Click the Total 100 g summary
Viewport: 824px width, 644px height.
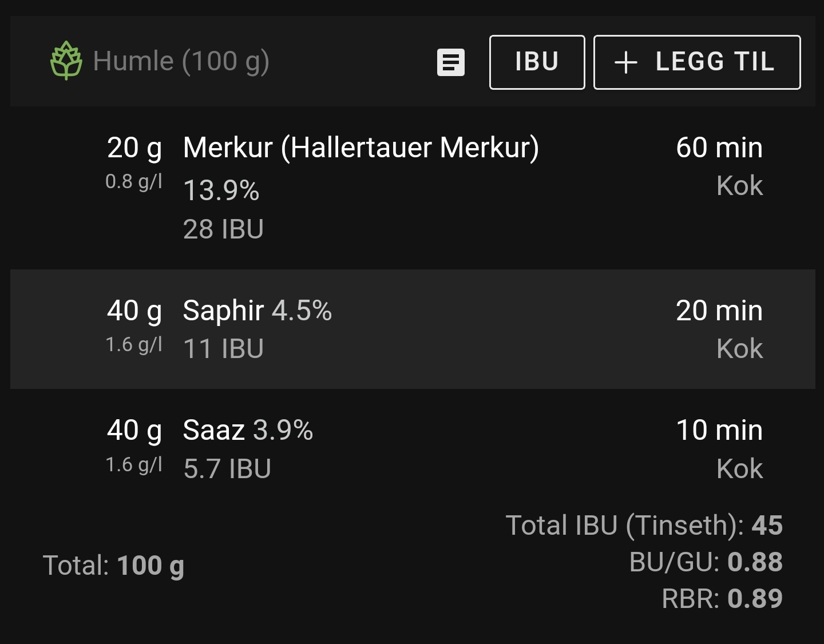pos(113,566)
